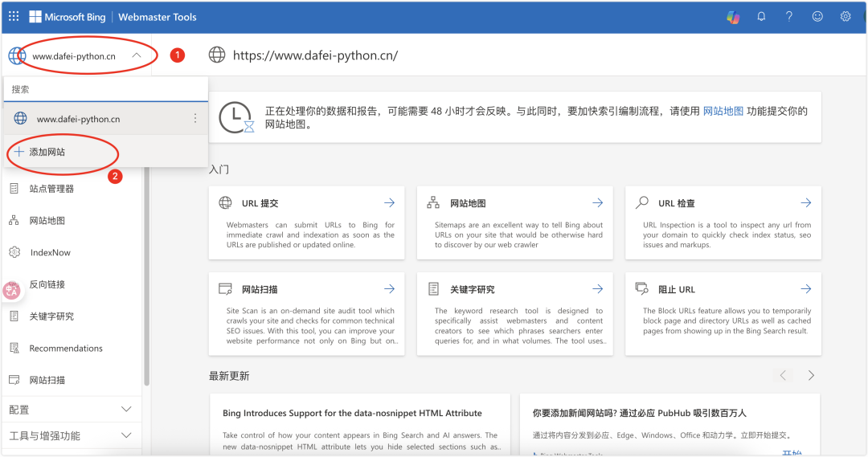This screenshot has height=457, width=868.
Task: Click the URL 提交 card title
Action: click(x=260, y=203)
